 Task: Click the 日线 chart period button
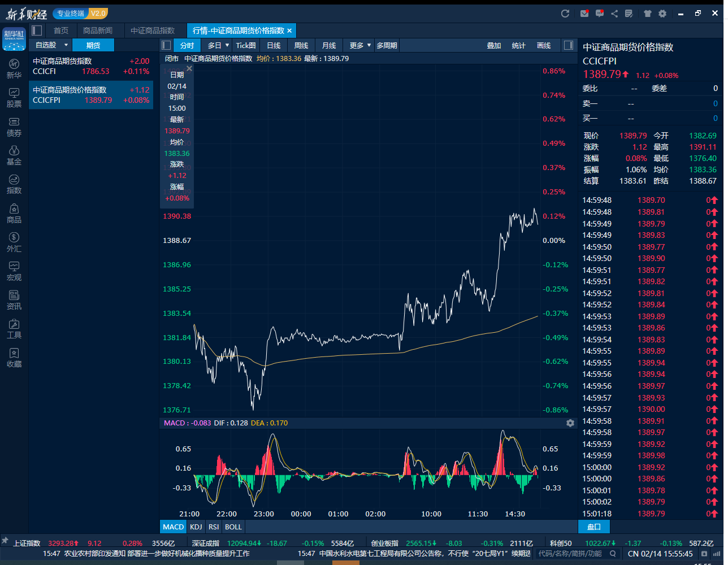coord(274,45)
